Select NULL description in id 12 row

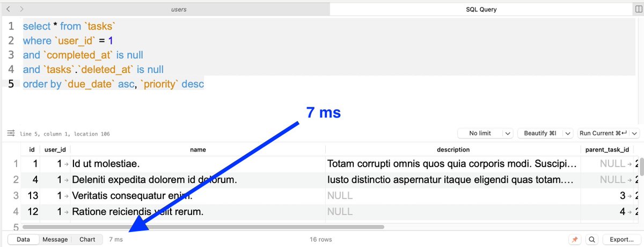453,212
